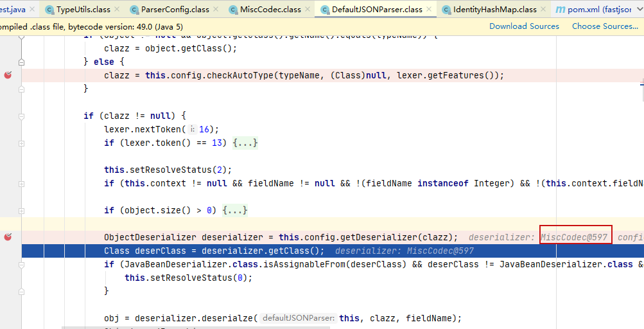Collapse the else block in gutter
The image size is (644, 329).
[21, 62]
